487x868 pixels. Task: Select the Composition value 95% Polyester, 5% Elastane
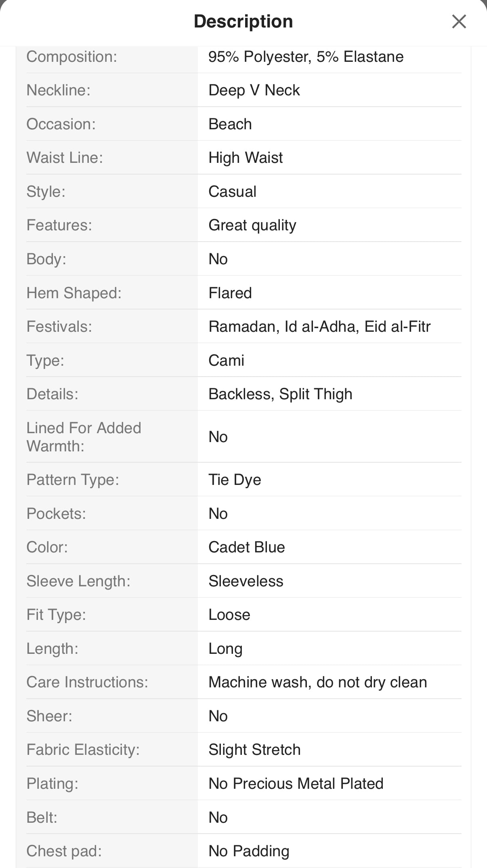point(306,57)
